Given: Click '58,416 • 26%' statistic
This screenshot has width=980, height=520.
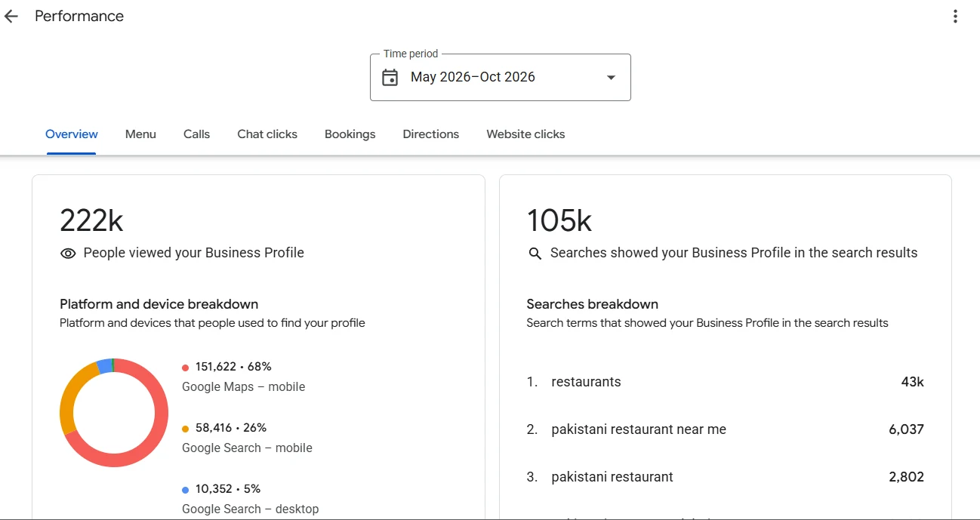Looking at the screenshot, I should click(231, 428).
